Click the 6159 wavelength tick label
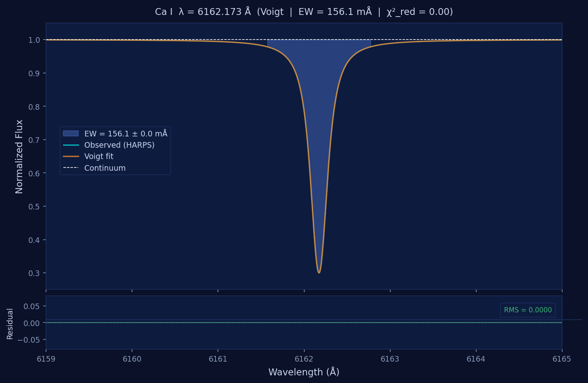This screenshot has height=383, width=588. click(x=46, y=359)
